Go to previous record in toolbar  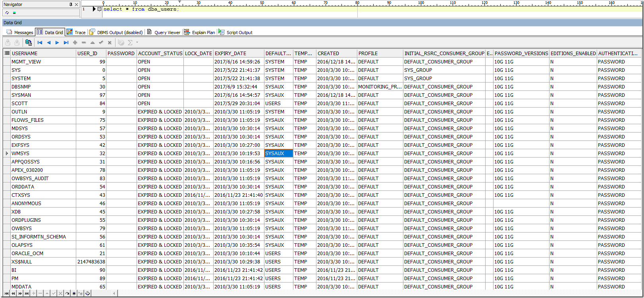[x=48, y=42]
